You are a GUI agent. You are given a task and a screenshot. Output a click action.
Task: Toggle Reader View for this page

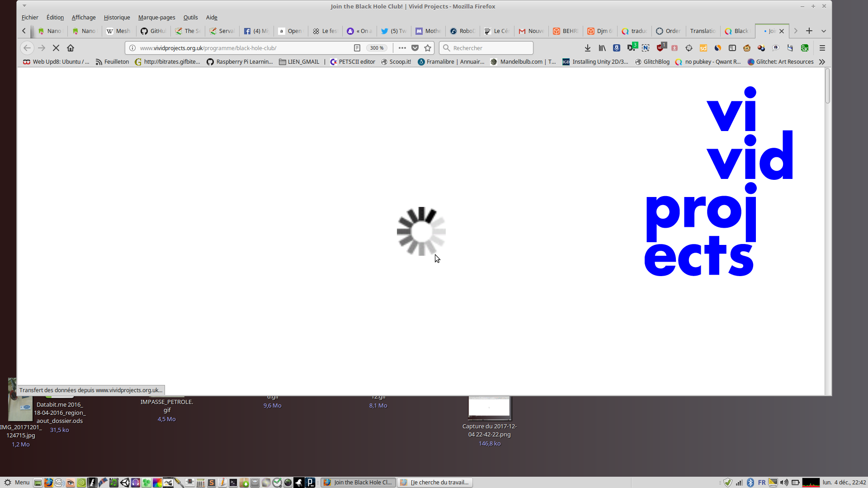click(357, 48)
